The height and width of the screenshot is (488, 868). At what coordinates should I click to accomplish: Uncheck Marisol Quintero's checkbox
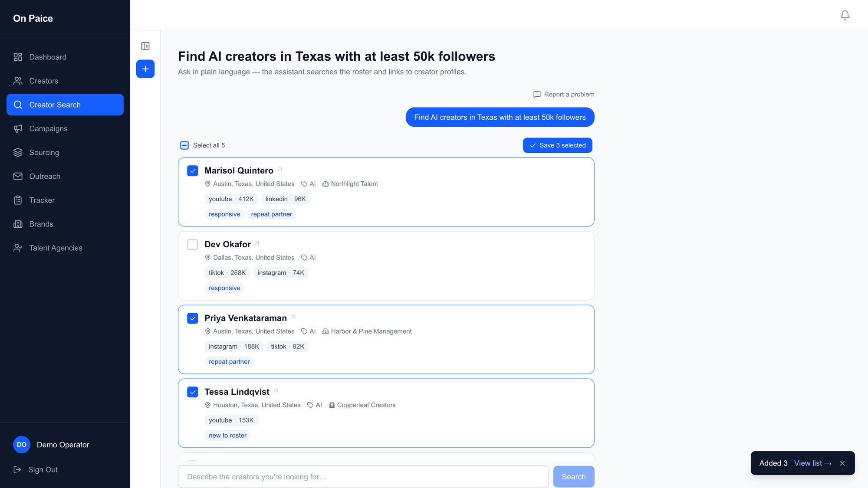[x=193, y=171]
